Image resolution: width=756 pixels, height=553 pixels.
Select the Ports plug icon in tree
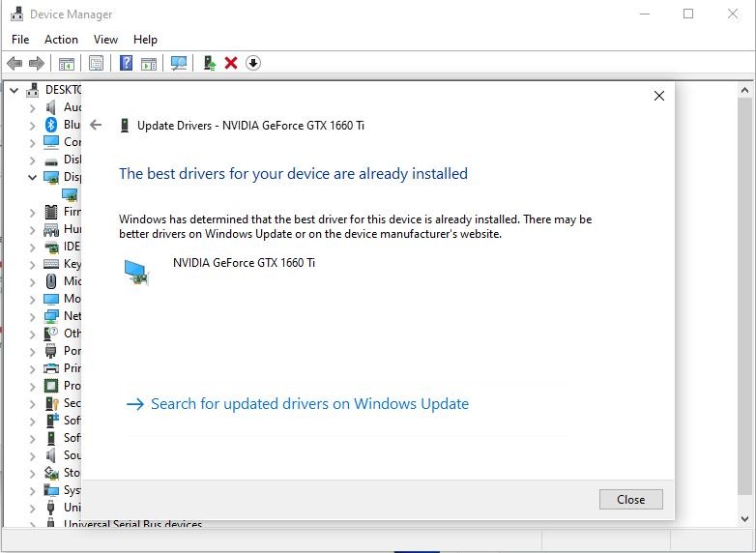click(x=51, y=351)
